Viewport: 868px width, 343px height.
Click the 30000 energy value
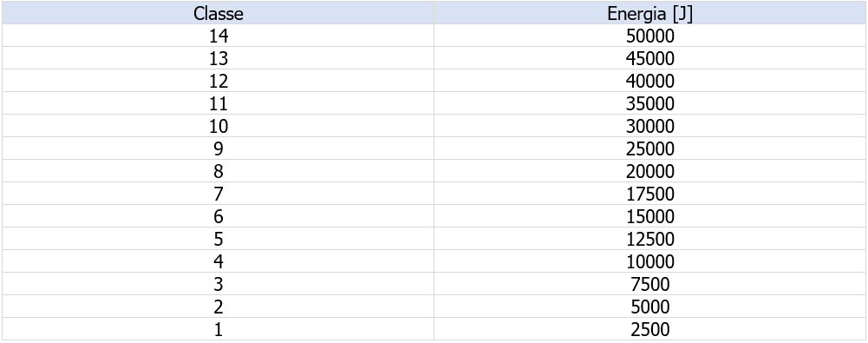649,126
